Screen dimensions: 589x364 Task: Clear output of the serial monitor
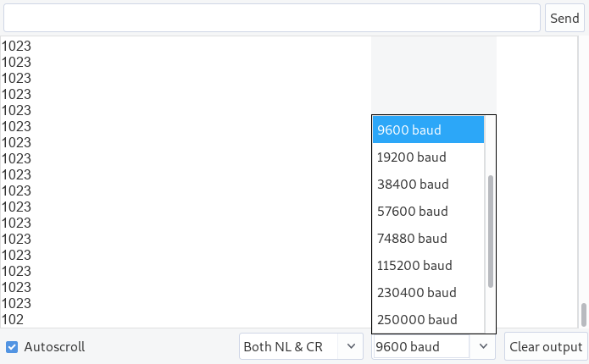[x=546, y=346]
